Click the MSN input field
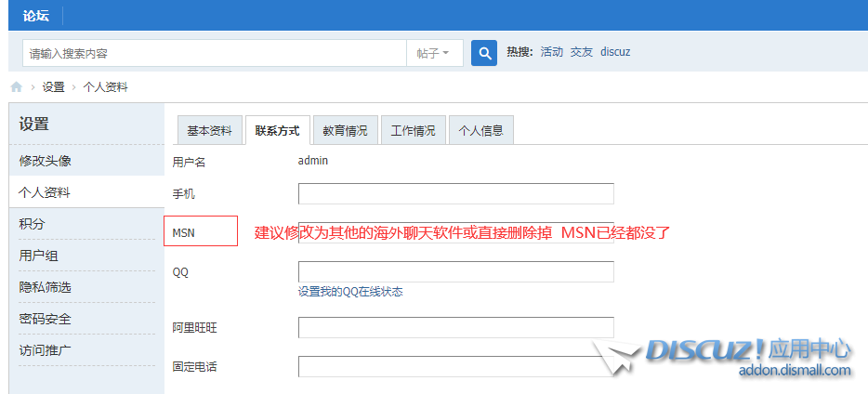Viewport: 868px width, 394px height. click(456, 233)
